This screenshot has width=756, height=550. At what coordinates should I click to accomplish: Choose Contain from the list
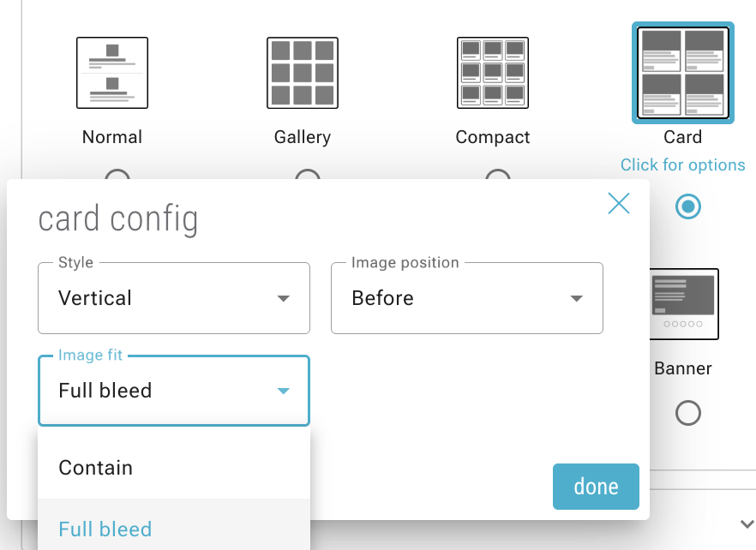click(x=174, y=468)
